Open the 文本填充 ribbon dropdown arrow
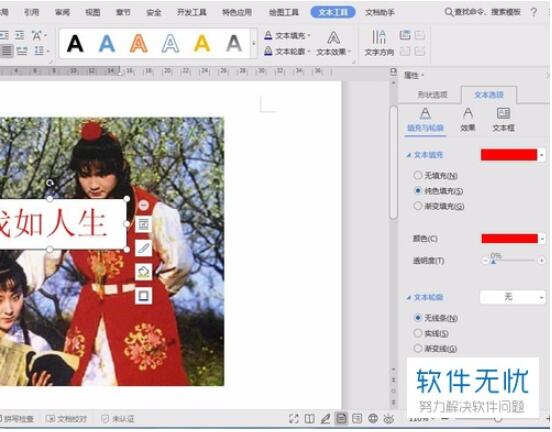Image resolution: width=552 pixels, height=432 pixels. (309, 36)
